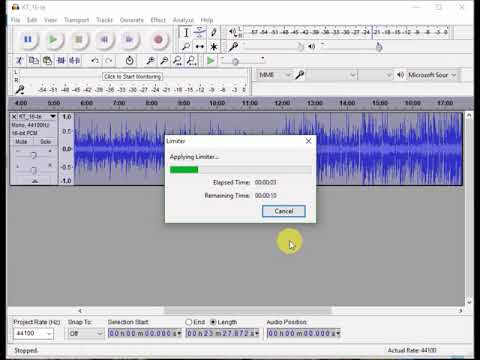Select the Envelope tool

(200, 33)
